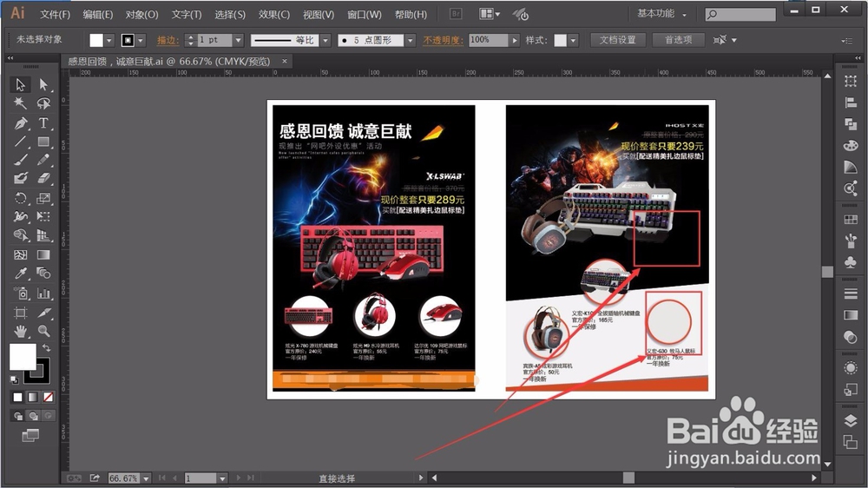The image size is (868, 488).
Task: Open the 基本功能 workspace switcher
Action: coord(661,14)
